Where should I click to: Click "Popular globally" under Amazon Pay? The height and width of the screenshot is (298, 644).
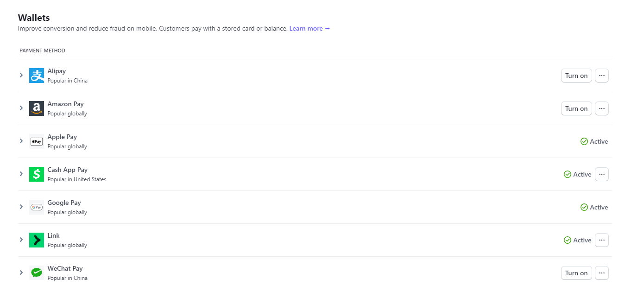(x=67, y=114)
